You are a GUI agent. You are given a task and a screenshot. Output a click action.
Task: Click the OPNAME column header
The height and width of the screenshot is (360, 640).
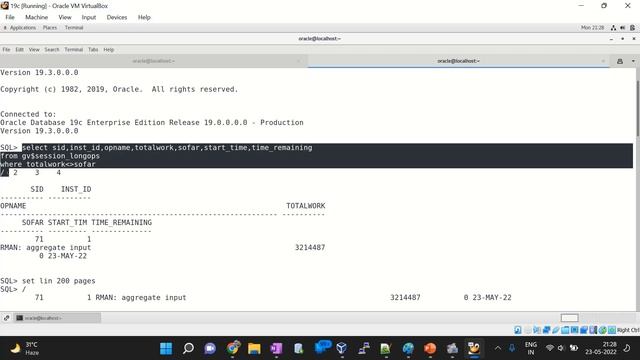point(13,206)
